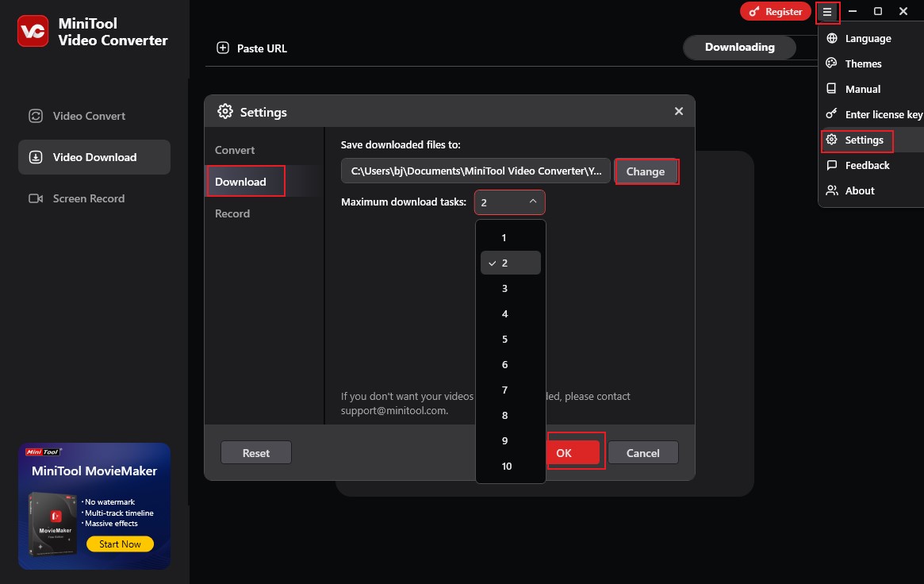Viewport: 924px width, 584px height.
Task: Close the Settings dialog with X
Action: coord(679,111)
